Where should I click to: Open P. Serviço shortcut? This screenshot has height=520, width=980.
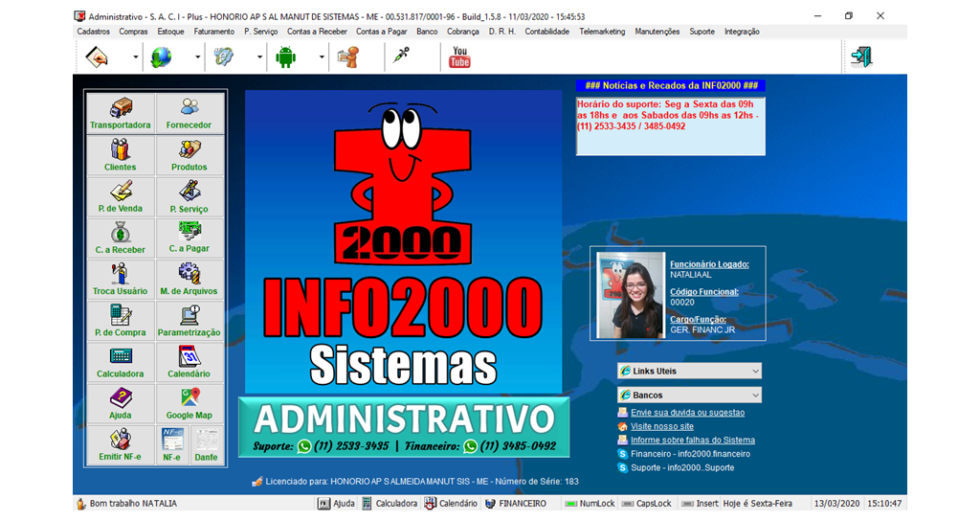(189, 196)
